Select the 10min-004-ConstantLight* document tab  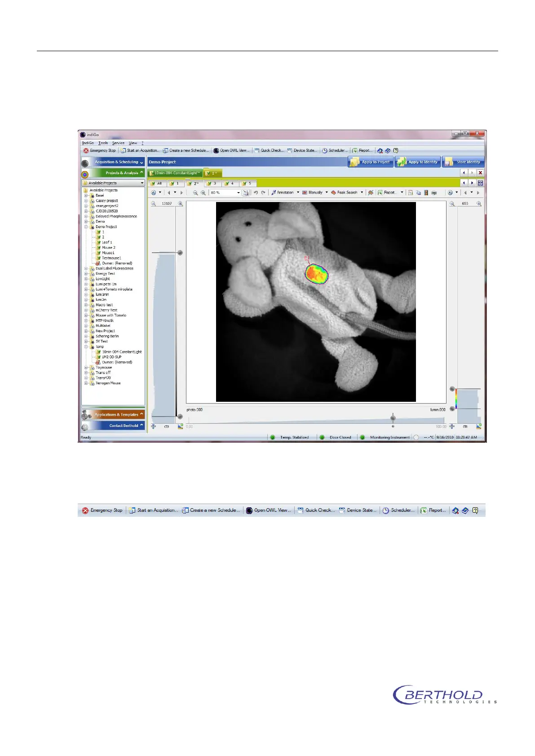point(175,173)
